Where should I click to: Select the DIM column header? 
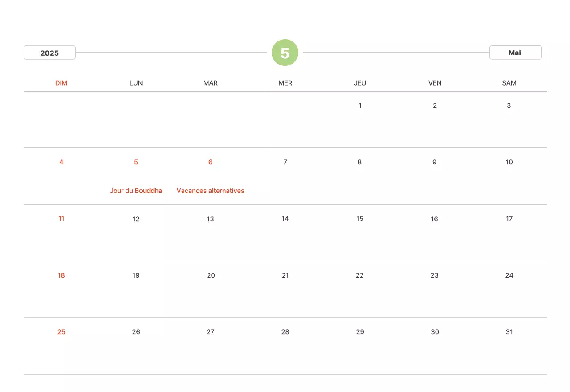[61, 83]
